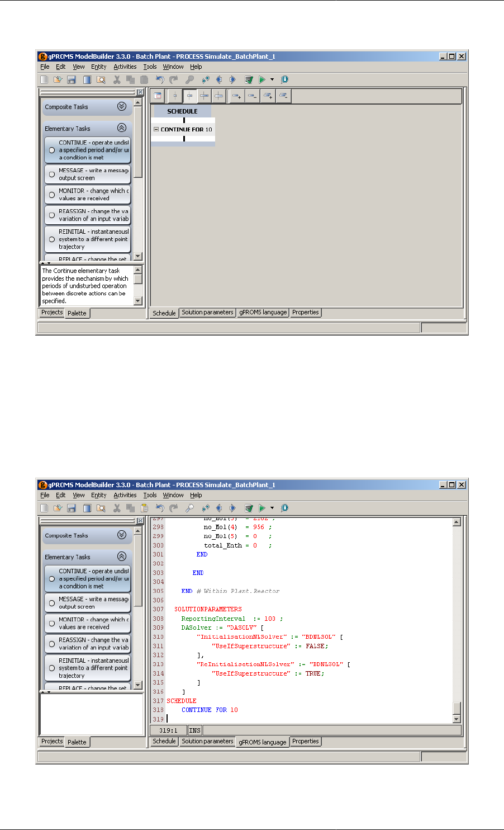Collapse Elementary Tasks chevron in upper window

point(122,128)
